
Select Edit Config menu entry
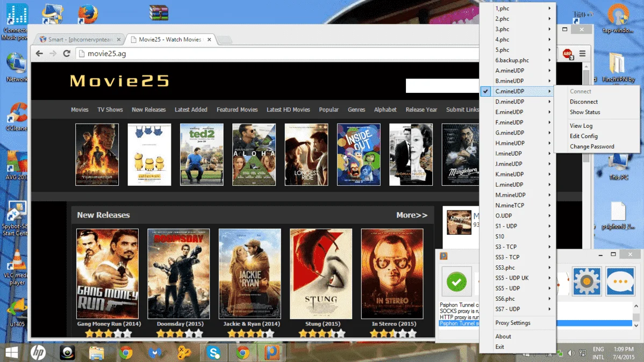click(x=597, y=136)
